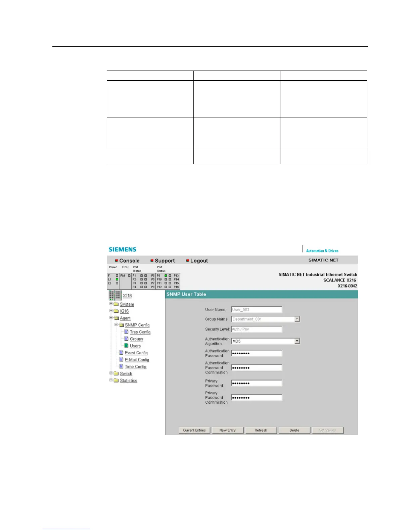Click the Trap Config page icon
Viewport: 411px width, 532px height.
[126, 332]
